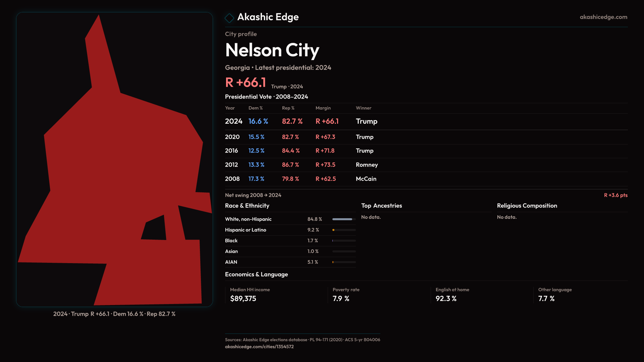Click the Dem % column header
The width and height of the screenshot is (644, 362).
255,108
